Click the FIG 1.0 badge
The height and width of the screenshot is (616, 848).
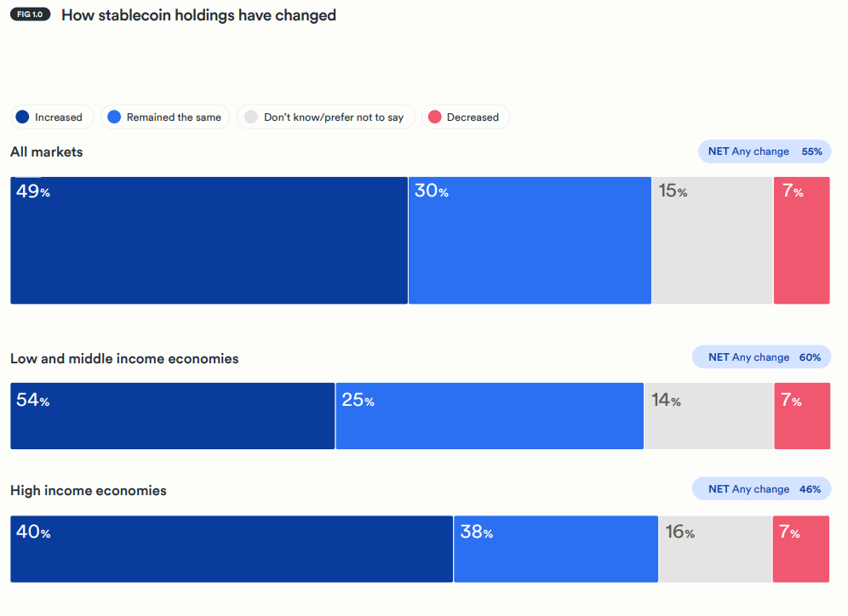[30, 15]
